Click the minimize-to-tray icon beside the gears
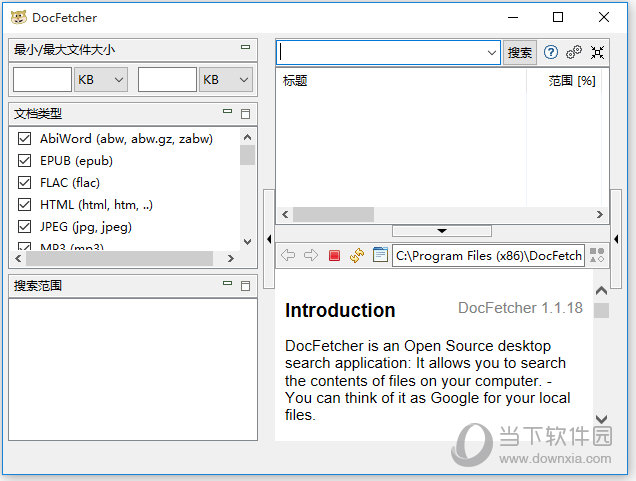The image size is (636, 481). (x=597, y=52)
